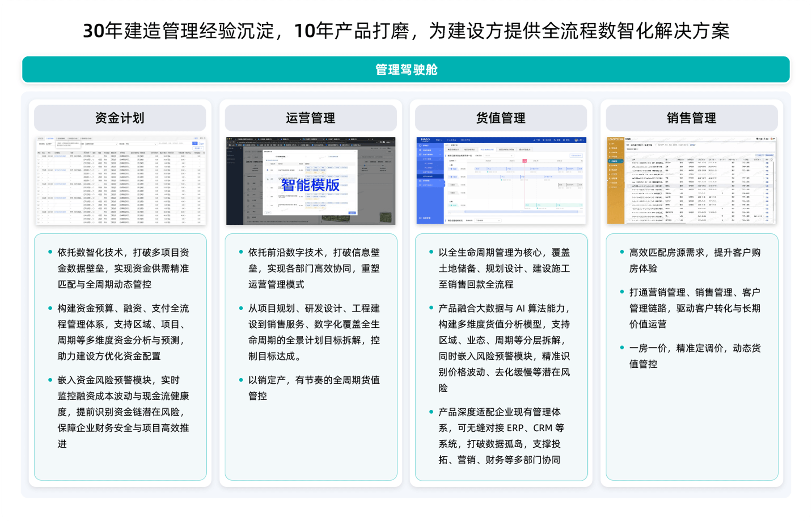Screen dimensions: 812x521
Task: Click the blue confirm button in 智能模版 dialog
Action: point(352,213)
